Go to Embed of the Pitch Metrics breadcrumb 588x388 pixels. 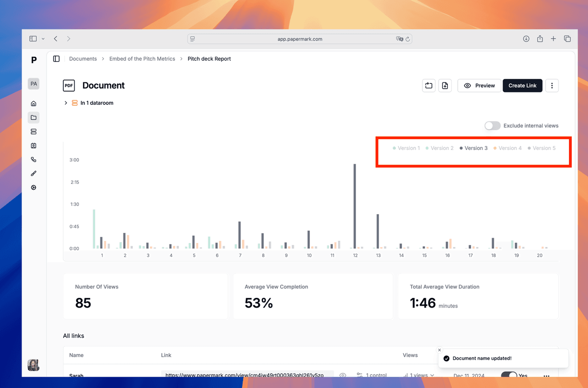[x=142, y=59]
